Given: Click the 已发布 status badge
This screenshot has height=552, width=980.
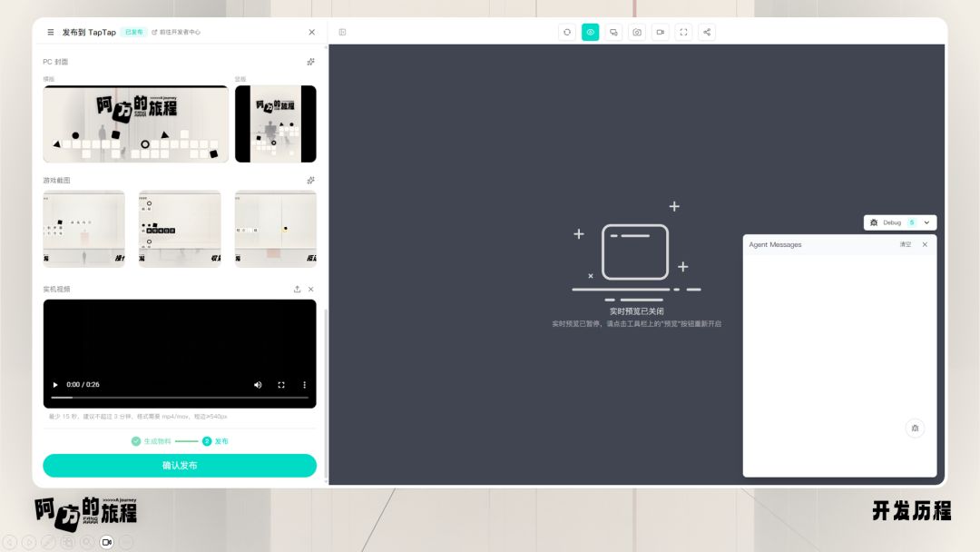Looking at the screenshot, I should coord(133,32).
